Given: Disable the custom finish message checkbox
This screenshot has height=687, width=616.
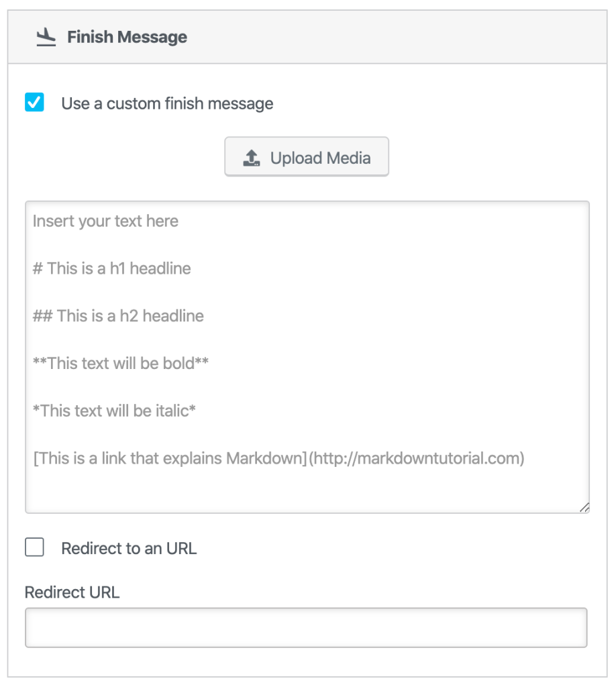Looking at the screenshot, I should click(34, 103).
